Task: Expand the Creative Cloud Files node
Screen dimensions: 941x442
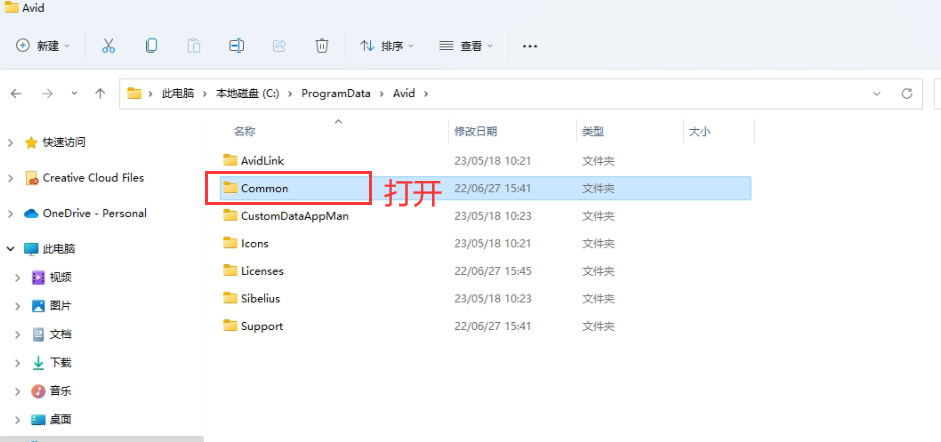Action: [10, 178]
